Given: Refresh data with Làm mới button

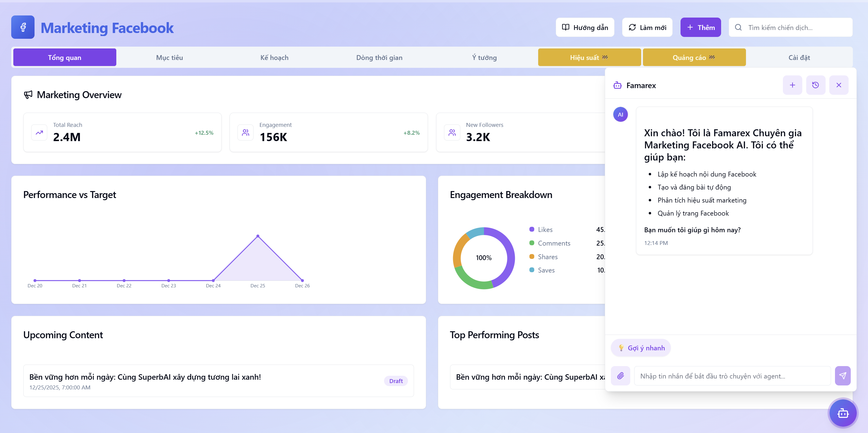Looking at the screenshot, I should point(647,27).
